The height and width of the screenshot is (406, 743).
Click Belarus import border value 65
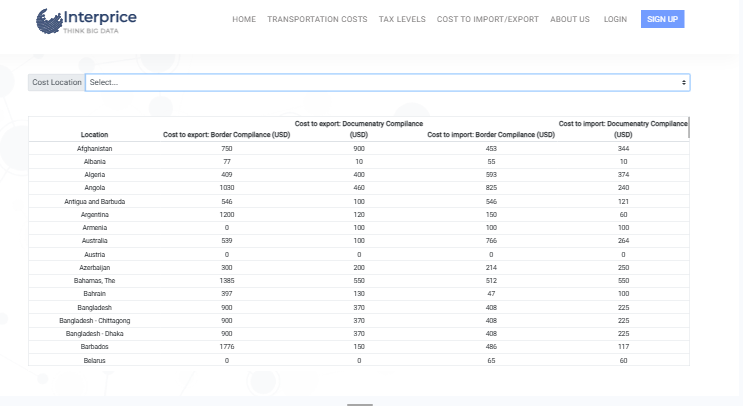pos(491,361)
